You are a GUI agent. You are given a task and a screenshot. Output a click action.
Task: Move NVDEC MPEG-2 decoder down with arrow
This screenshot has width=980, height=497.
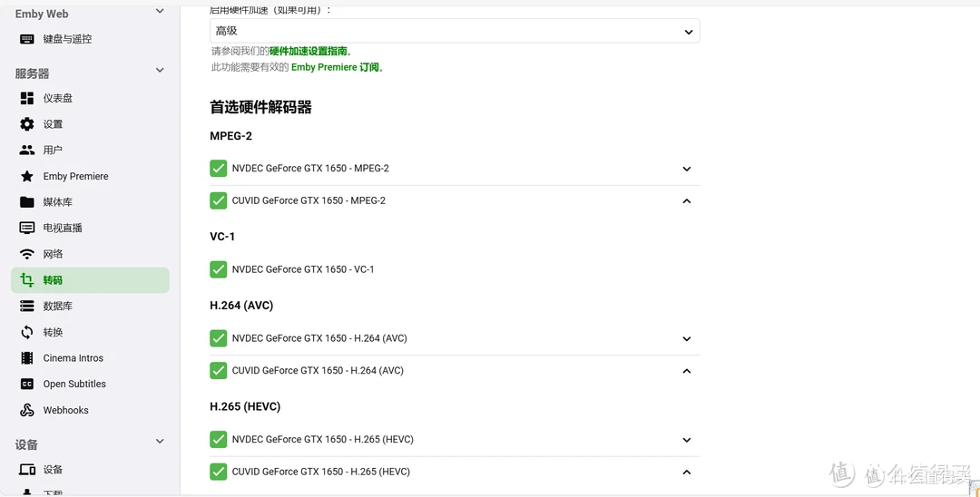click(x=686, y=169)
